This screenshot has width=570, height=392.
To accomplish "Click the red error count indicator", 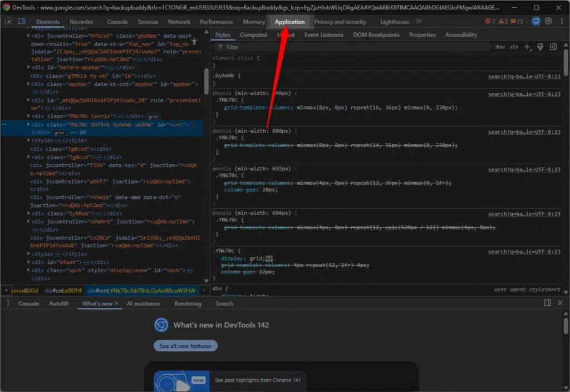I will coord(489,21).
